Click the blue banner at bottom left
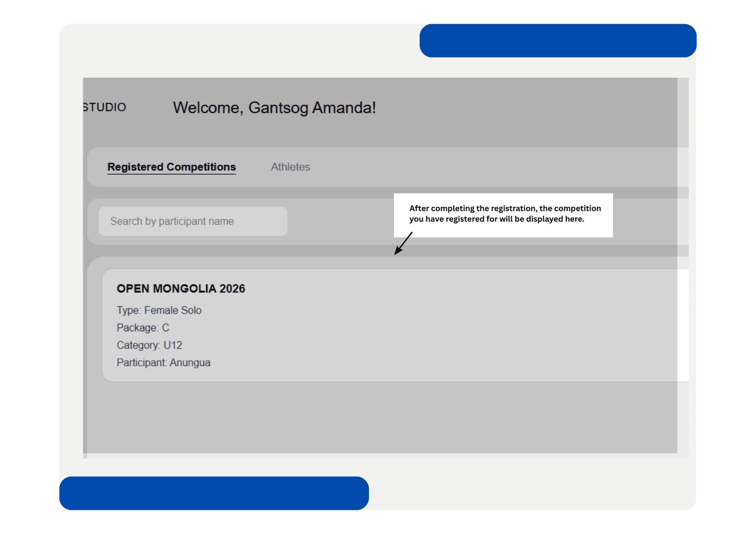The height and width of the screenshot is (534, 756). (x=214, y=493)
